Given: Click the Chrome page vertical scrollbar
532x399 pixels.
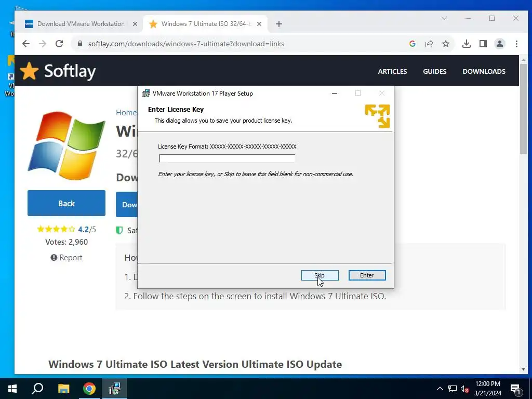Looking at the screenshot, I should click(523, 109).
